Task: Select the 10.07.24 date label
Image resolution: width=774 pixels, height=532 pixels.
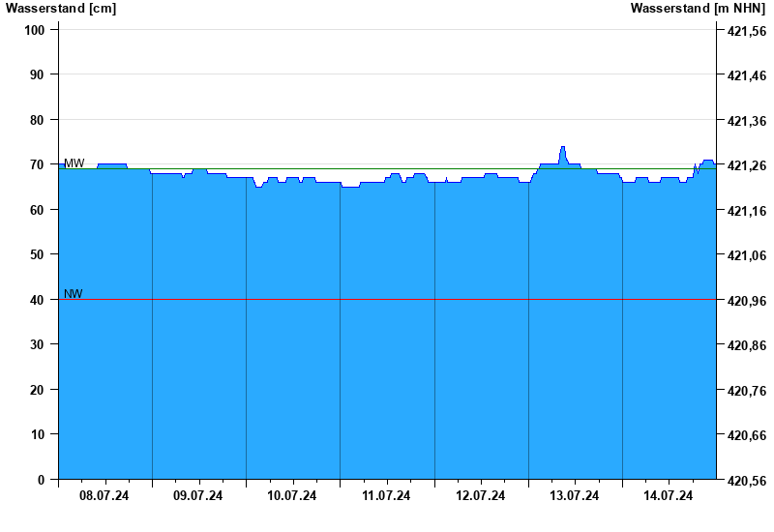Action: [x=292, y=496]
